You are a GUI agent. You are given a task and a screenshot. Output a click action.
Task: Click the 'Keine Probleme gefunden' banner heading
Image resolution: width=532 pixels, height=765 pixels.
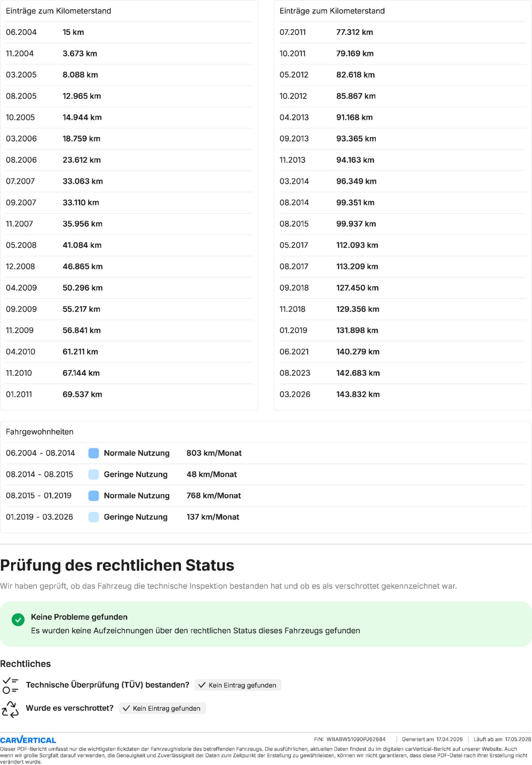point(79,617)
